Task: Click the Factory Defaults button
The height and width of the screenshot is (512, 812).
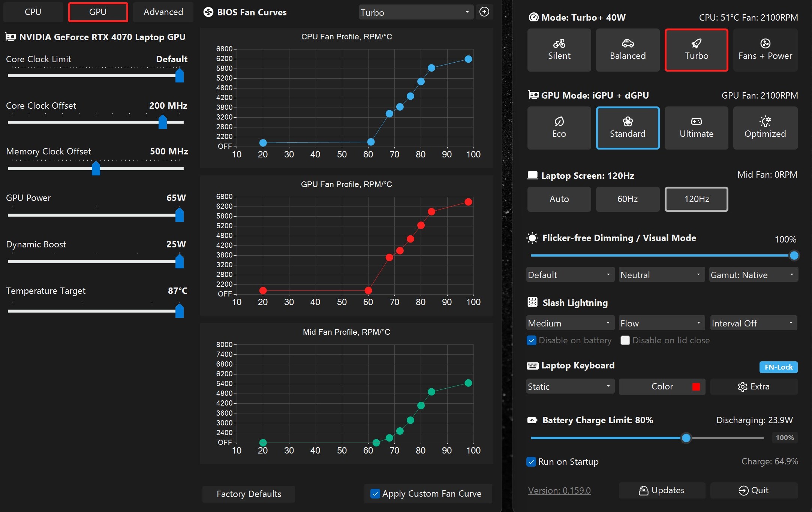Action: tap(249, 494)
